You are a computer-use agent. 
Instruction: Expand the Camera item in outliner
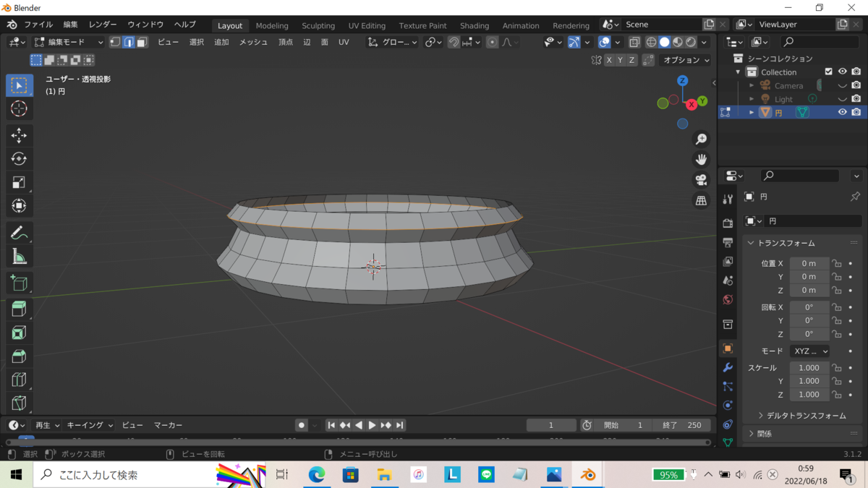752,85
